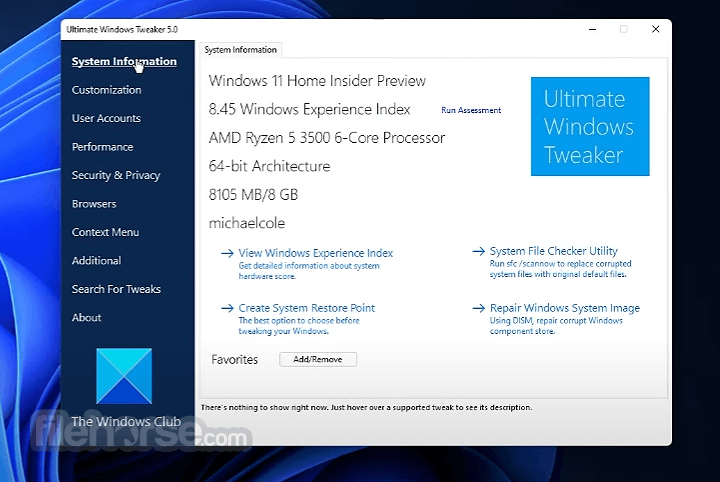Open the Customization section
Screen dimensions: 720x482
point(107,90)
